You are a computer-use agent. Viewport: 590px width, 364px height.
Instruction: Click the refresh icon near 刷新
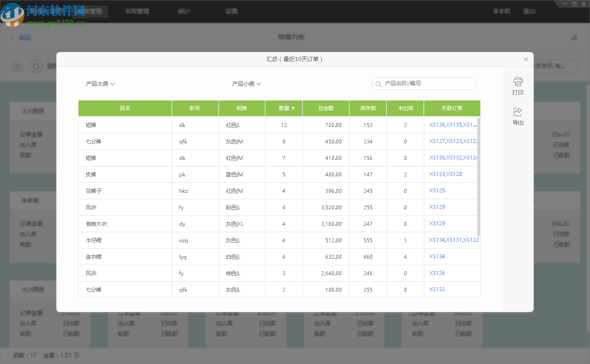(36, 66)
